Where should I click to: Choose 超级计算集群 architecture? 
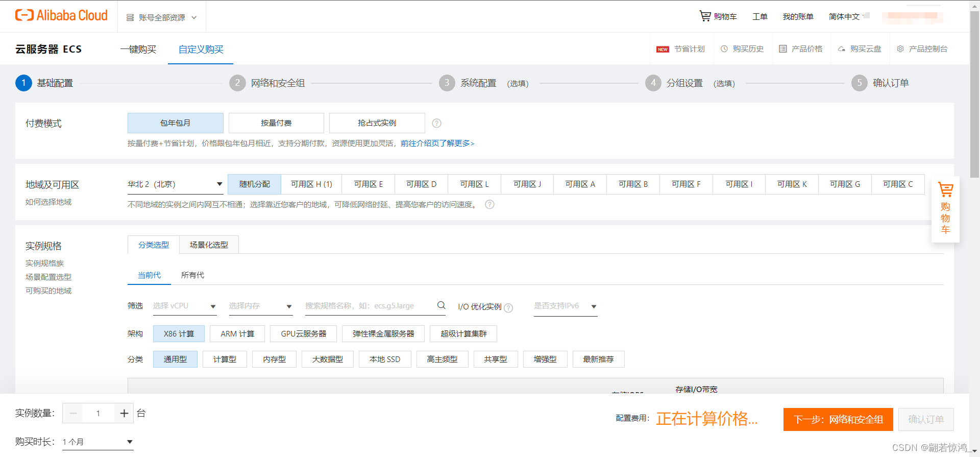point(463,334)
